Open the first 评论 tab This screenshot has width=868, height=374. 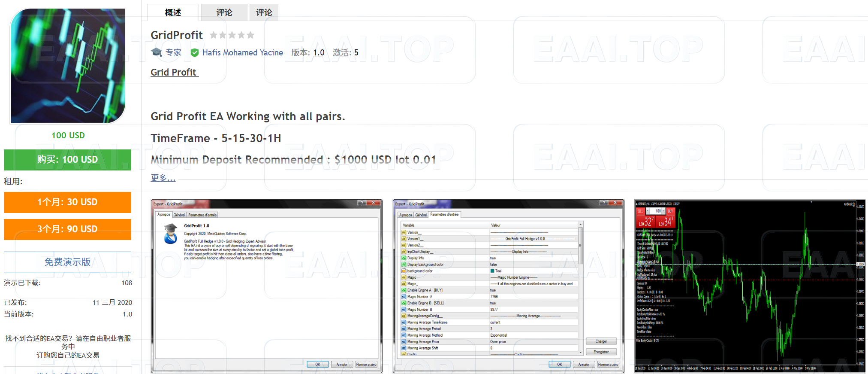[224, 12]
